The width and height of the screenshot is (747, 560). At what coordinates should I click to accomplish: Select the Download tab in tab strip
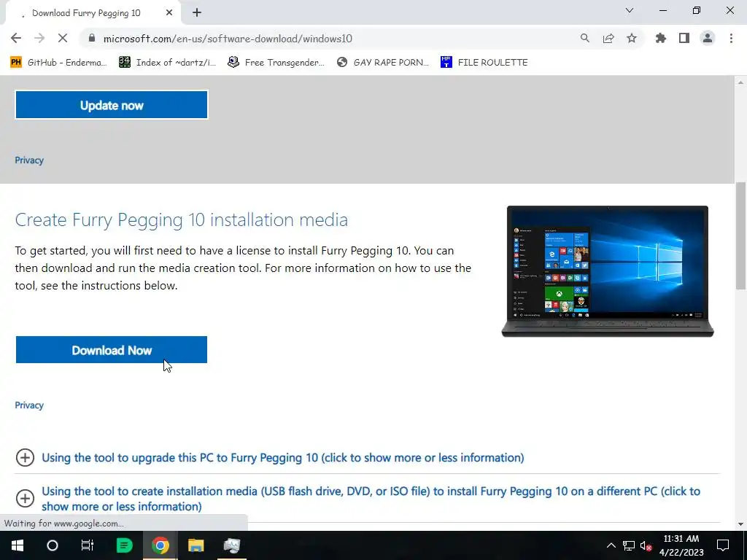tap(90, 13)
